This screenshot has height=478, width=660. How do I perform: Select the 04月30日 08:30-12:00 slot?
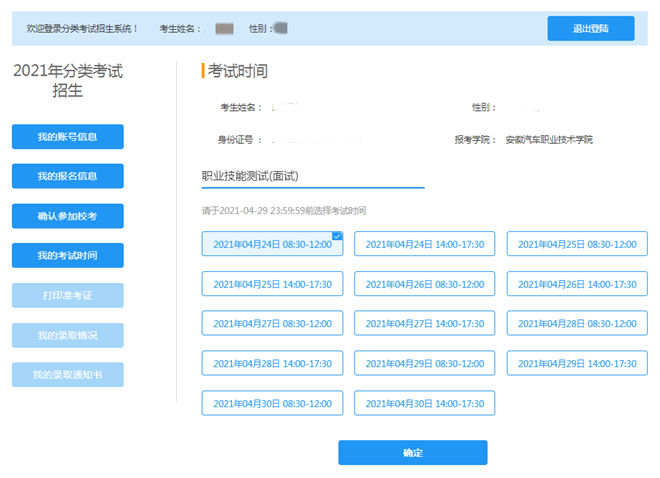[272, 404]
